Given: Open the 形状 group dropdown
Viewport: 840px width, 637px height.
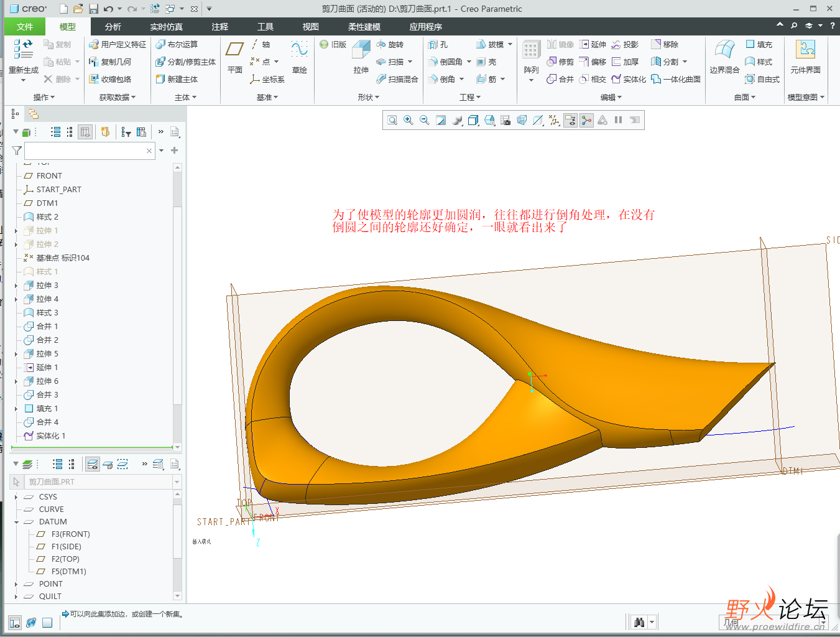Looking at the screenshot, I should pos(368,98).
